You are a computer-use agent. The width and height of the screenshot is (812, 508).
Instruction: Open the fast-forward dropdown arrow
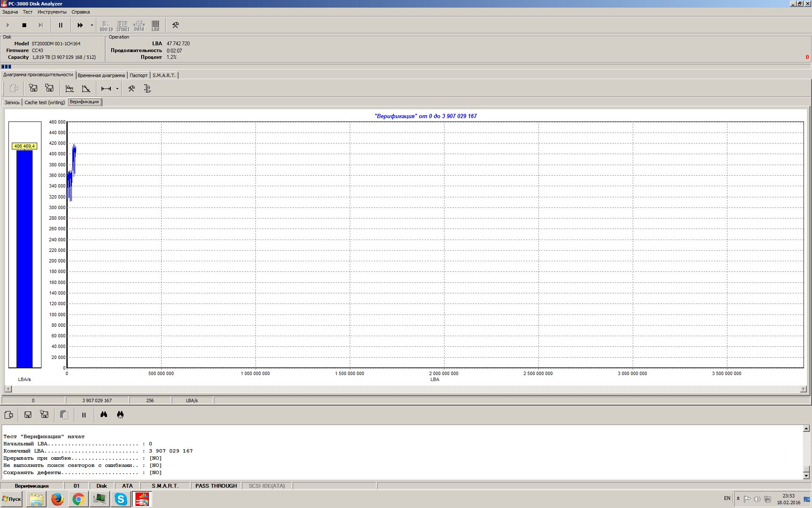92,25
